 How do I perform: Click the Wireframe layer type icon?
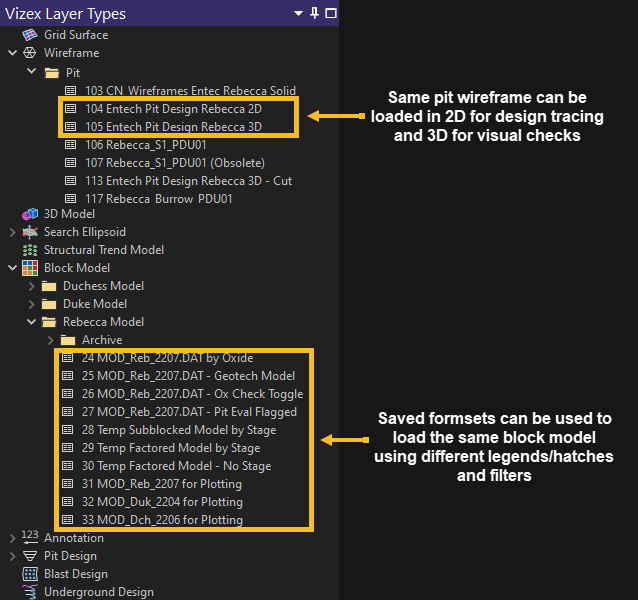tap(29, 53)
